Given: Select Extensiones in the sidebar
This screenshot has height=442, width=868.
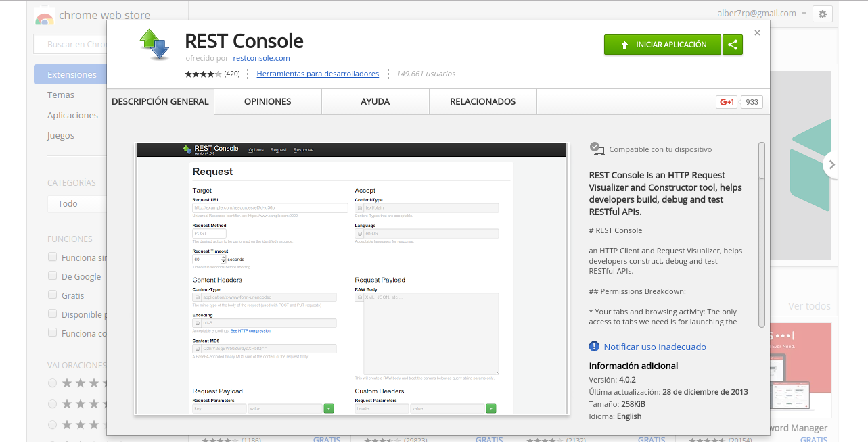Looking at the screenshot, I should (70, 74).
